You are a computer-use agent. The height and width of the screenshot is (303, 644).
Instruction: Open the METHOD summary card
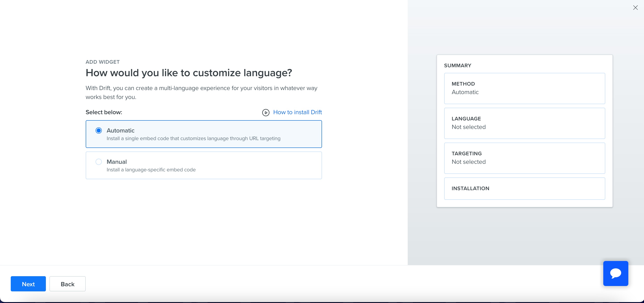pyautogui.click(x=525, y=88)
